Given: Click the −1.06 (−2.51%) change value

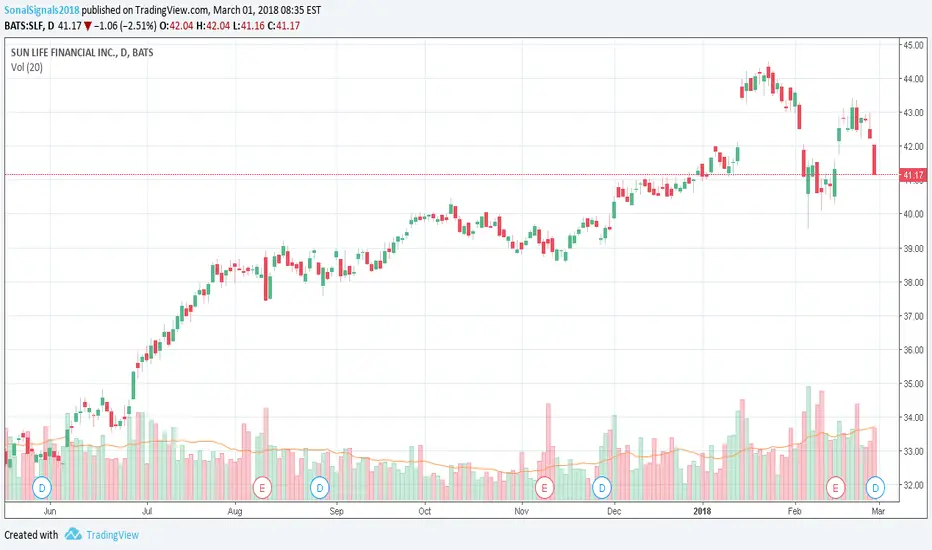Looking at the screenshot, I should pyautogui.click(x=125, y=26).
